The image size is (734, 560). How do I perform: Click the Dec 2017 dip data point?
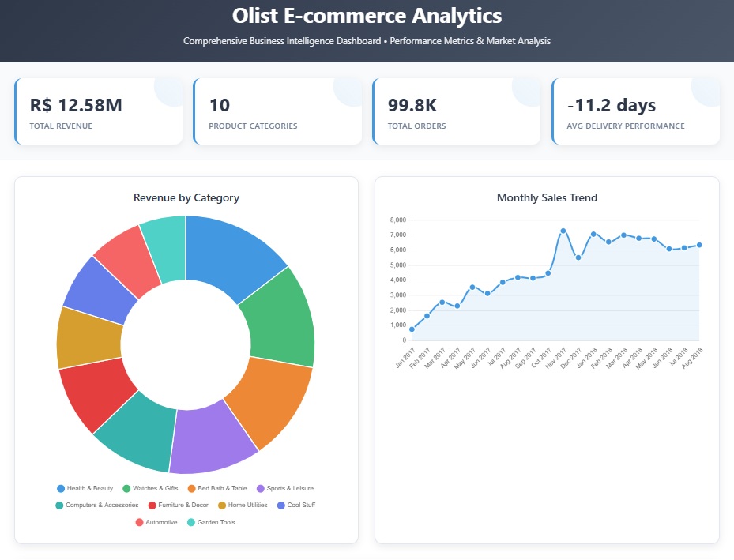coord(578,257)
